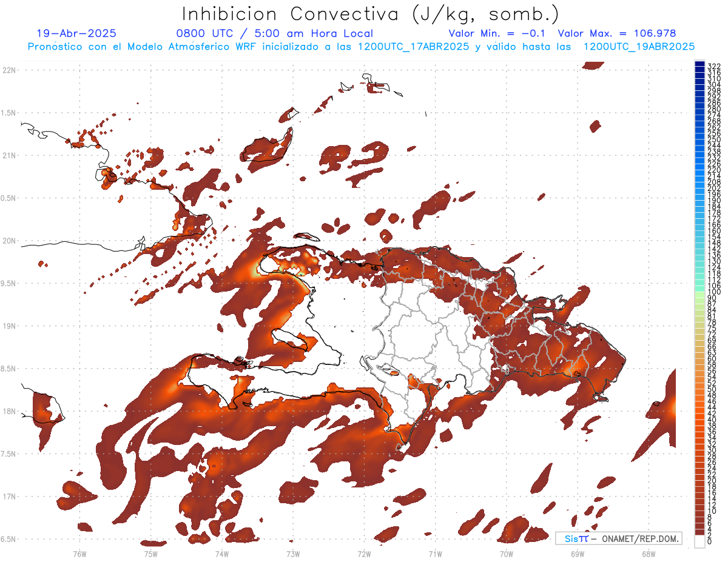
Task: Click the '21N' latitude label
Action: 9,155
